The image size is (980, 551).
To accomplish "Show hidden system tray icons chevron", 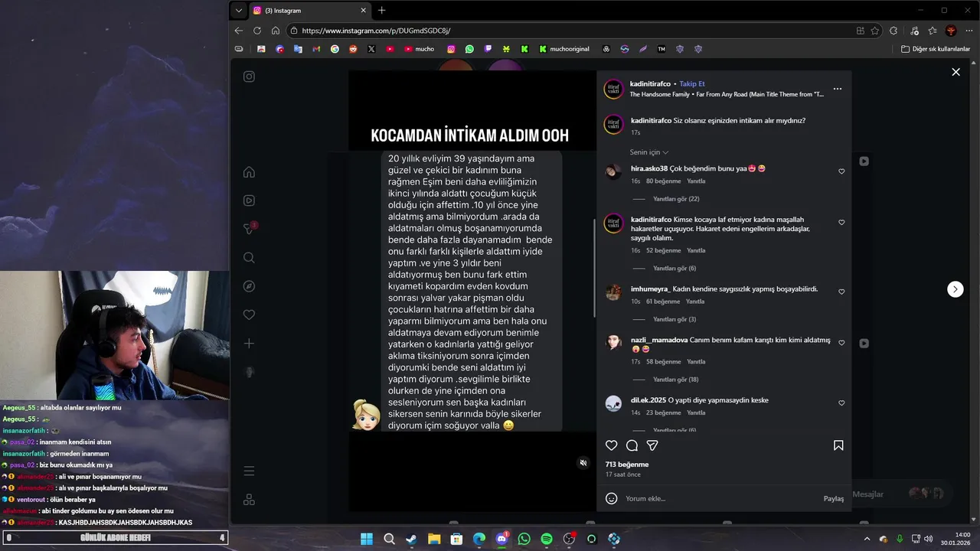I will 867,539.
